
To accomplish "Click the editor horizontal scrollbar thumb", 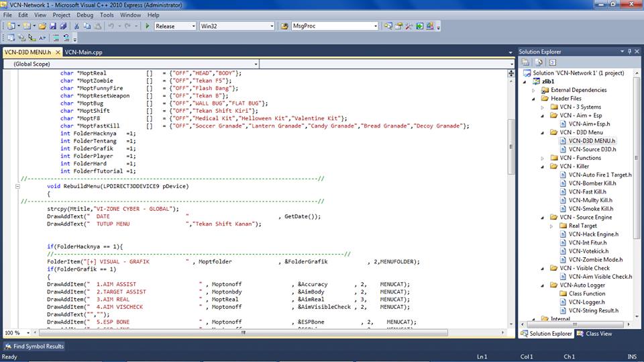I will pos(243,332).
